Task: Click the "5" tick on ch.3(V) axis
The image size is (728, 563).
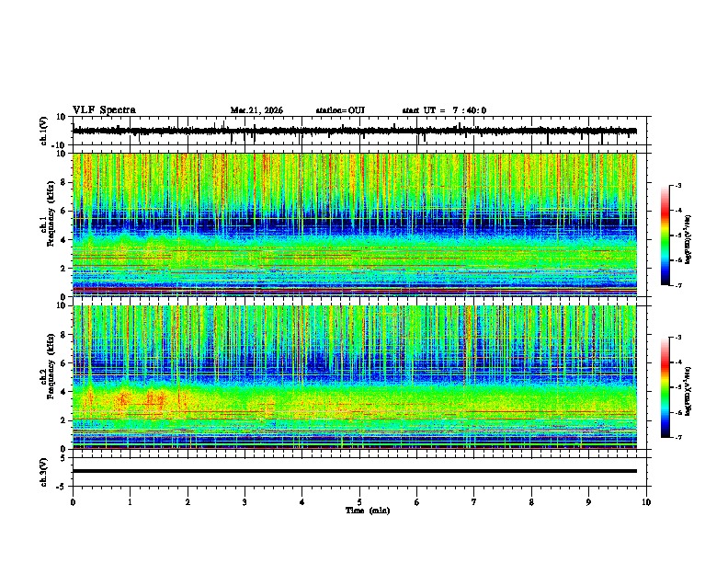Action: pyautogui.click(x=63, y=458)
